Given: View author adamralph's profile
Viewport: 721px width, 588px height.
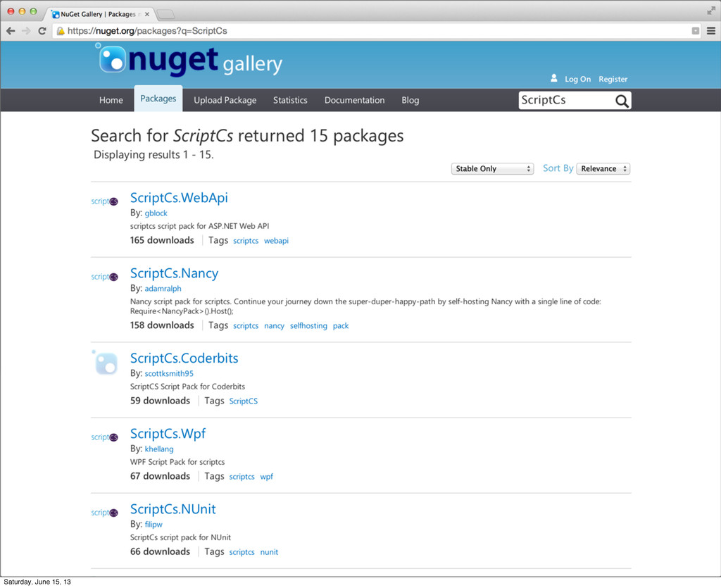Looking at the screenshot, I should [163, 288].
